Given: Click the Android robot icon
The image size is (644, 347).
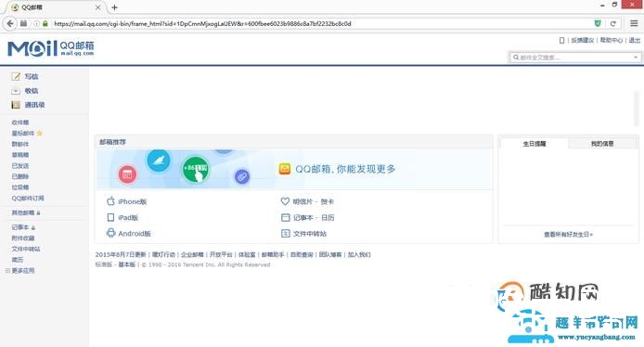Looking at the screenshot, I should pyautogui.click(x=110, y=233).
